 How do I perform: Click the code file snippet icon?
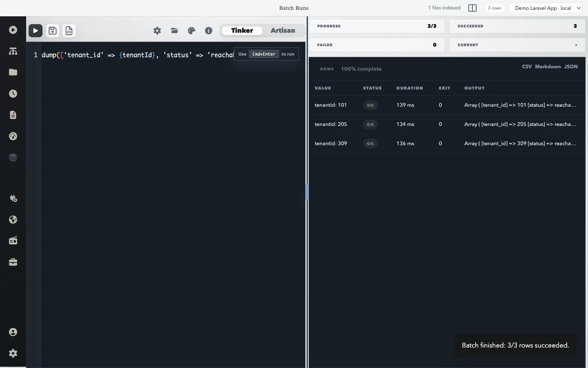tap(69, 31)
